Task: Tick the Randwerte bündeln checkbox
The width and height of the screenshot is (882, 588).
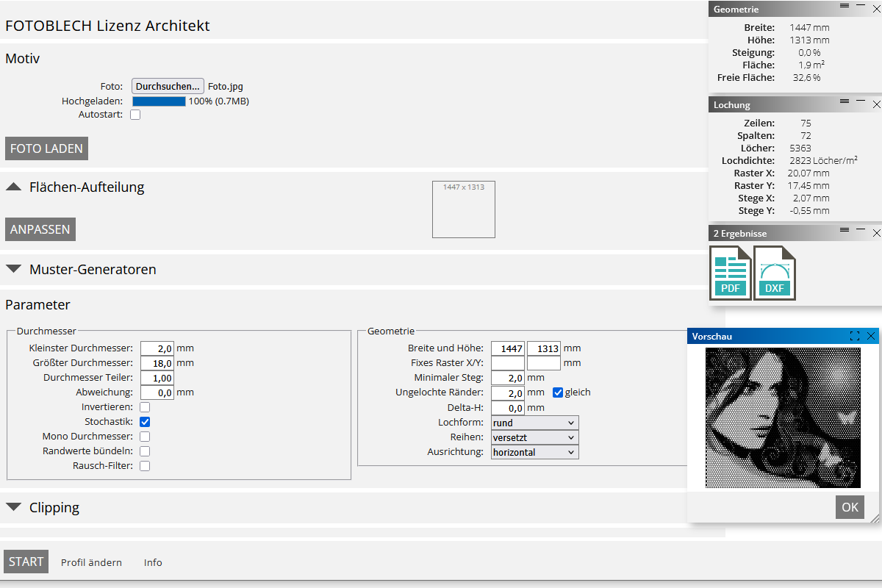Action: pos(145,451)
